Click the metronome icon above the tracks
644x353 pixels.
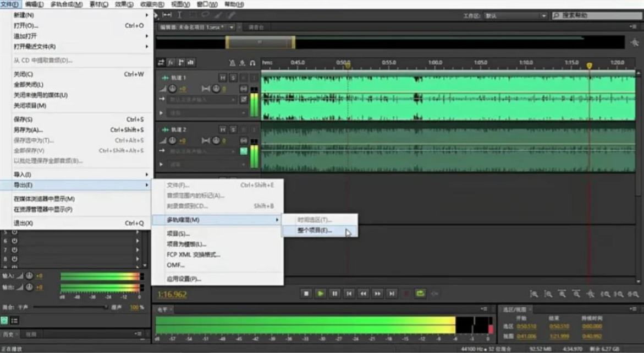[x=232, y=63]
